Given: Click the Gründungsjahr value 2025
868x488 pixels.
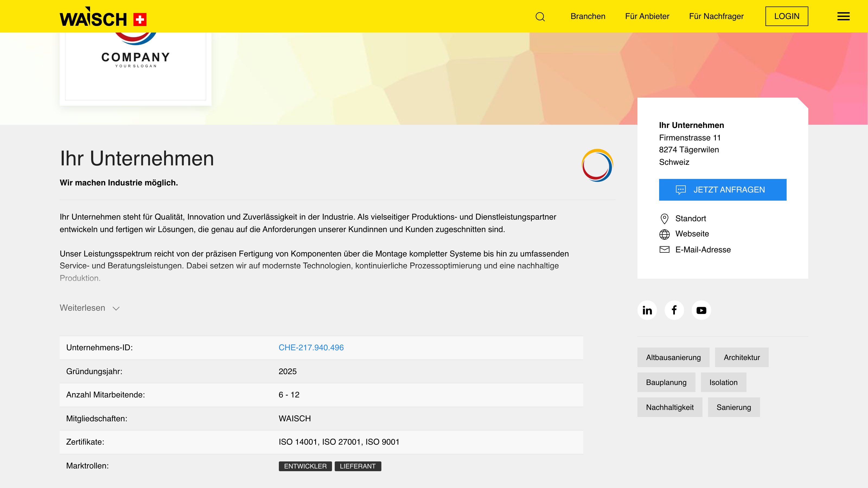Looking at the screenshot, I should point(288,371).
